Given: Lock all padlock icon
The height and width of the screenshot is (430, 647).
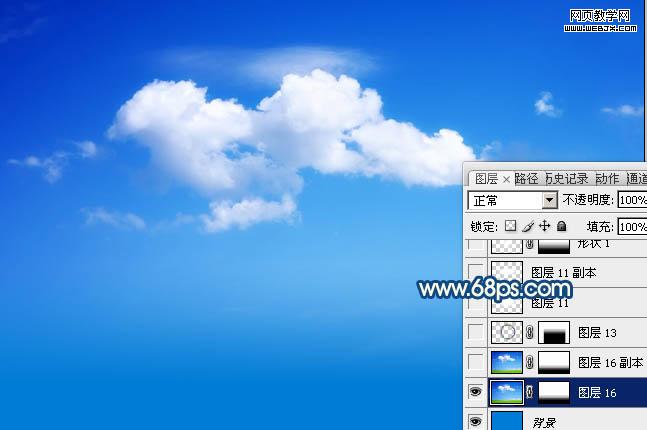Looking at the screenshot, I should point(561,226).
